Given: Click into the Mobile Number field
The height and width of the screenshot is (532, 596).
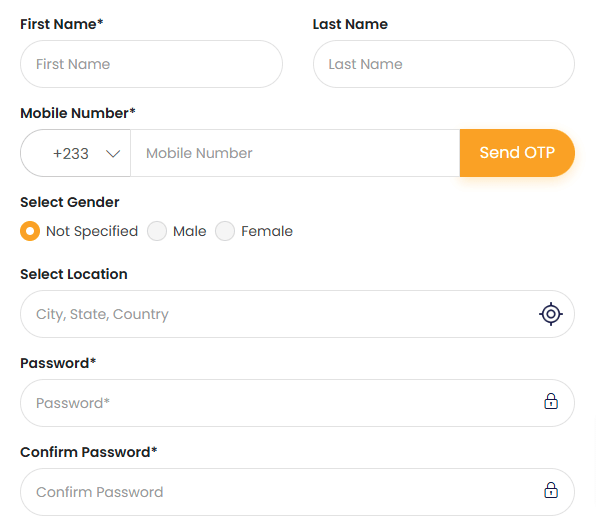Looking at the screenshot, I should pyautogui.click(x=295, y=153).
